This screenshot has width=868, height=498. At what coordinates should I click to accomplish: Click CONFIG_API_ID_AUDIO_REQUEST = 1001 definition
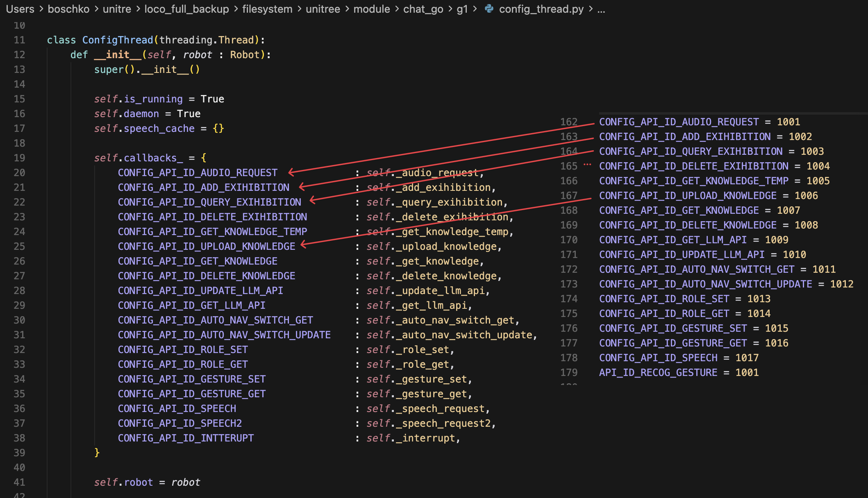tap(700, 122)
